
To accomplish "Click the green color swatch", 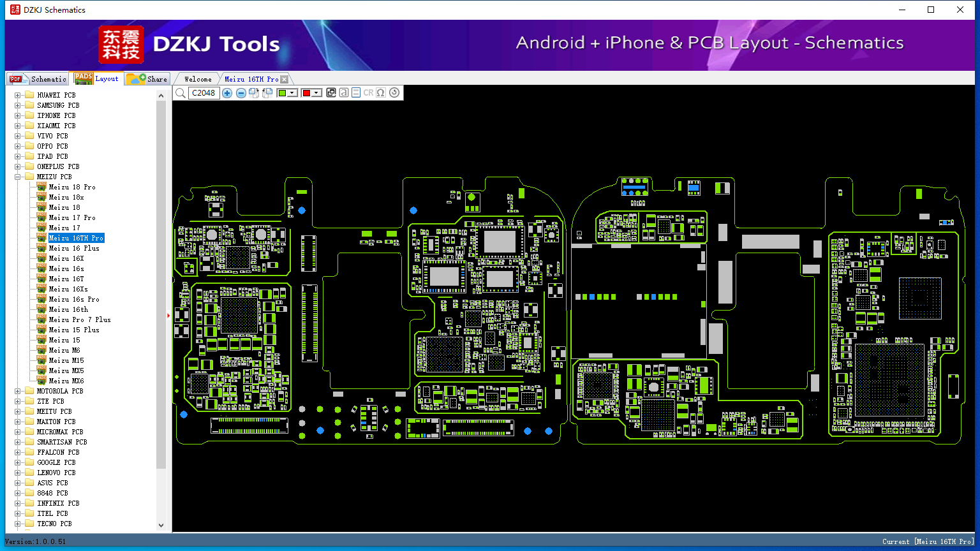I will (x=282, y=93).
